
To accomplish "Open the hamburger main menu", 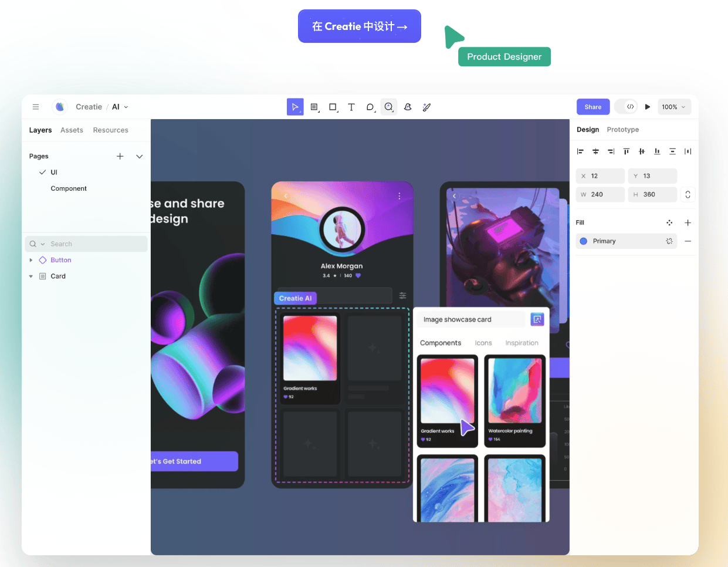I will (x=36, y=107).
